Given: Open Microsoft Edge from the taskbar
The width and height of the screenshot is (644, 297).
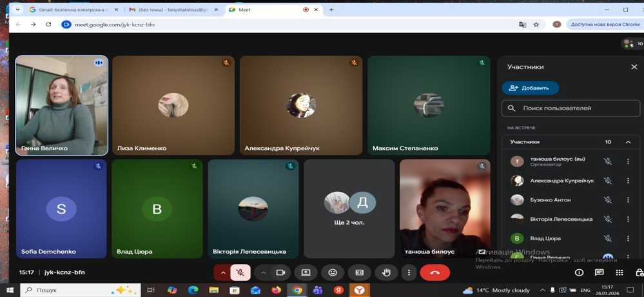Looking at the screenshot, I should pos(193,291).
